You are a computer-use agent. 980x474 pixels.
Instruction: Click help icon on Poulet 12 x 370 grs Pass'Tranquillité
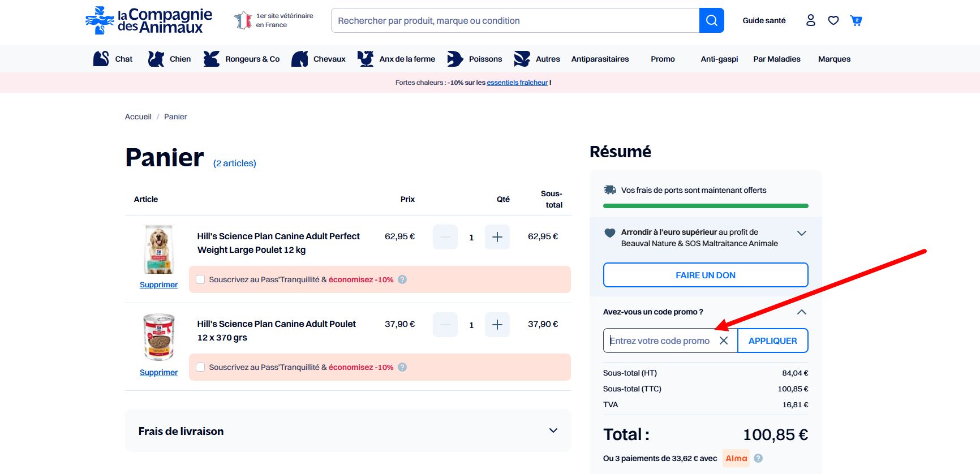[x=402, y=367]
